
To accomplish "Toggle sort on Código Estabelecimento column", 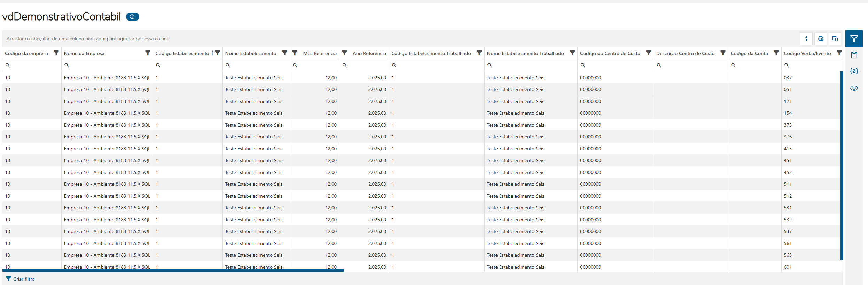I will click(182, 53).
